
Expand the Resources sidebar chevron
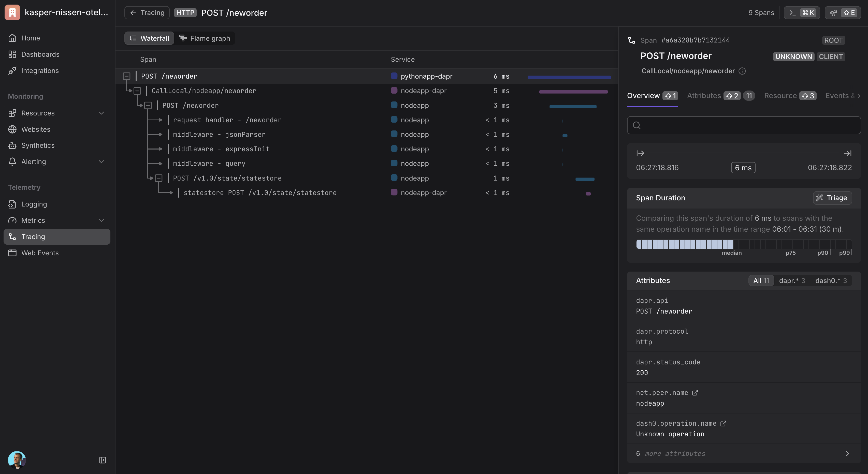(x=101, y=113)
